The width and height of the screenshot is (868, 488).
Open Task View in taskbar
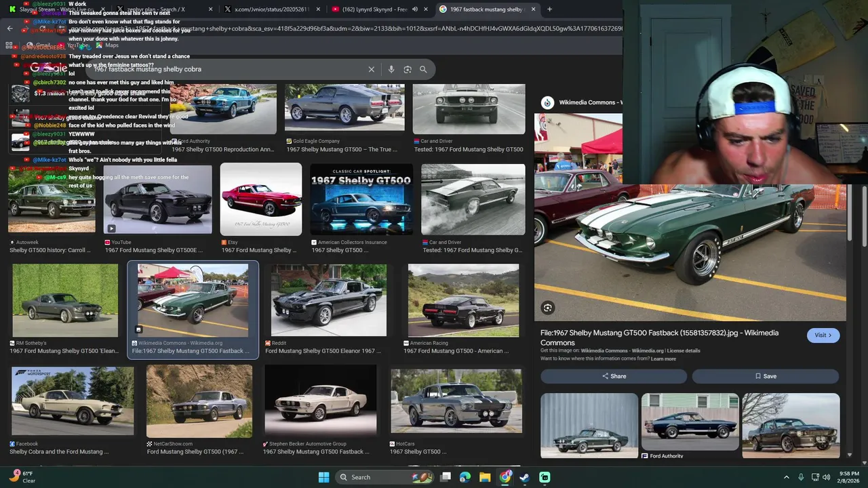(x=446, y=477)
